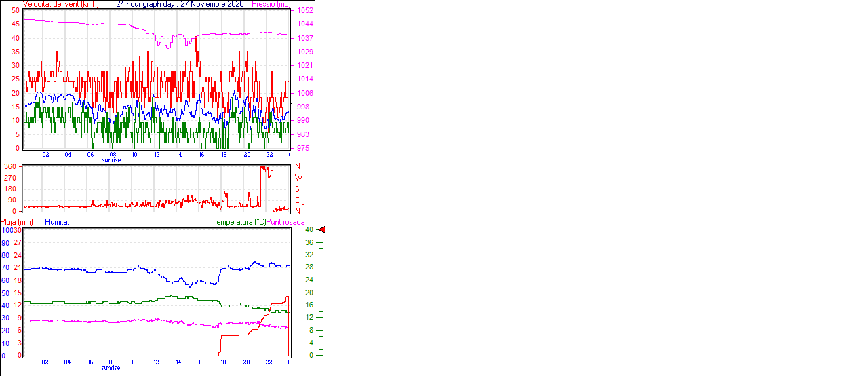The width and height of the screenshot is (868, 376).
Task: Click the 270 degree axis value
Action: point(10,178)
